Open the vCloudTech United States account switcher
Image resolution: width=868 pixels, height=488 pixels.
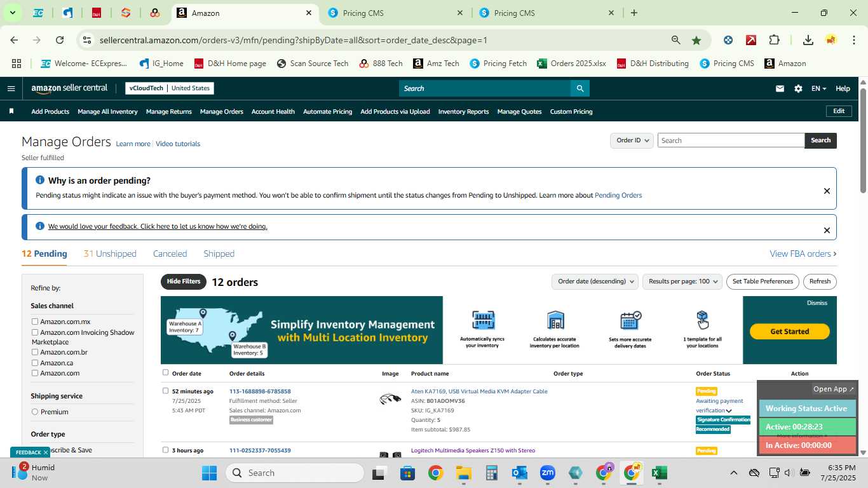(x=170, y=88)
